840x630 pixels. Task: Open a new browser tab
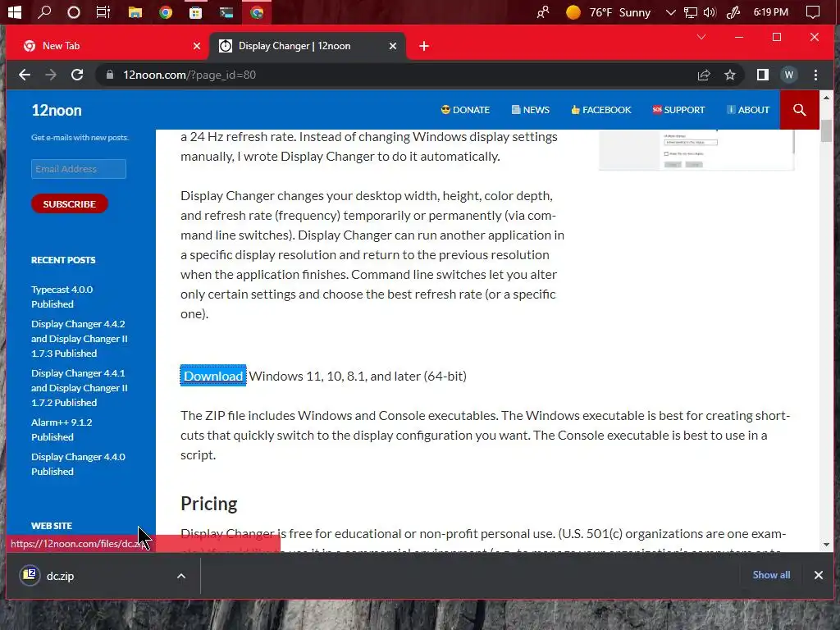pos(424,46)
